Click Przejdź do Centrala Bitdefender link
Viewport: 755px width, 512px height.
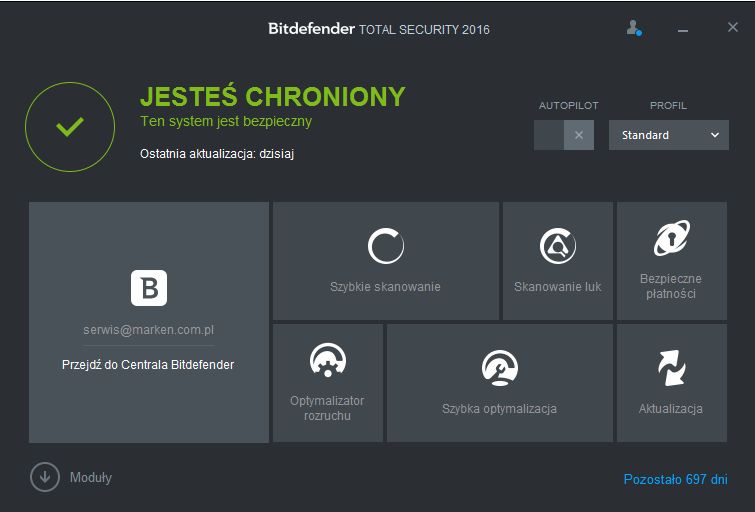148,365
